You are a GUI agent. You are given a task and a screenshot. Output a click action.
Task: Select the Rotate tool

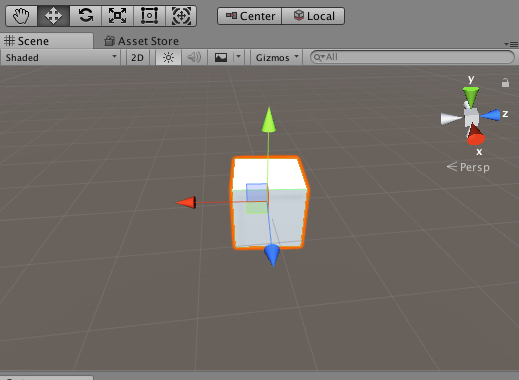click(x=85, y=16)
